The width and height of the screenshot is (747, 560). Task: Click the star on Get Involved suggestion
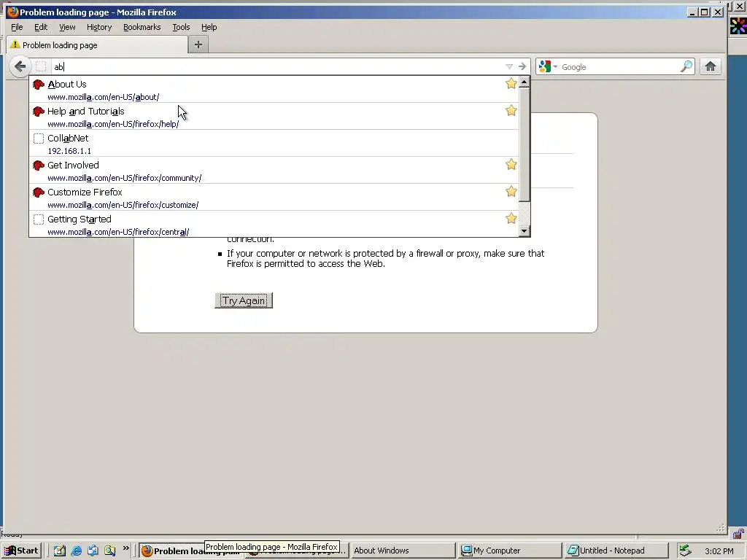click(511, 165)
